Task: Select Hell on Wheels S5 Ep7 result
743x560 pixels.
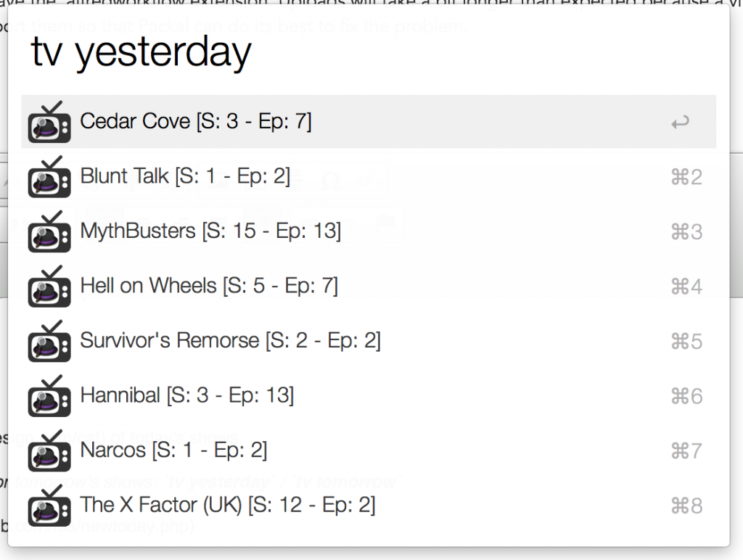Action: [209, 286]
